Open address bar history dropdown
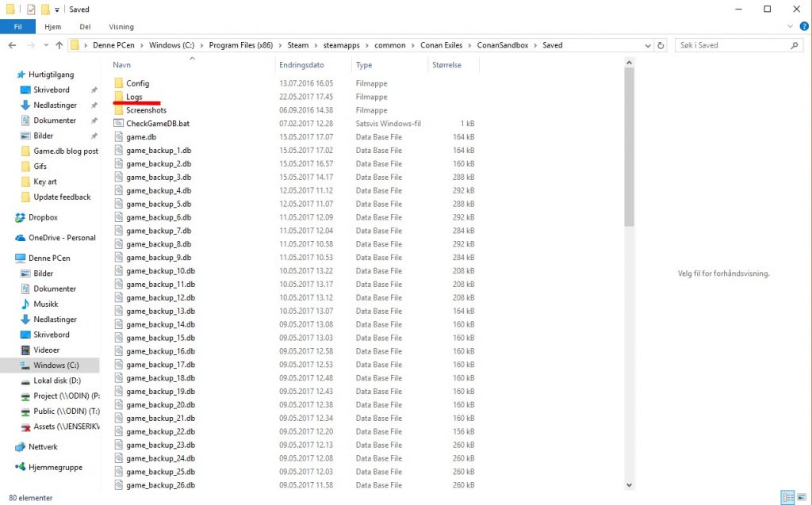 (x=649, y=45)
